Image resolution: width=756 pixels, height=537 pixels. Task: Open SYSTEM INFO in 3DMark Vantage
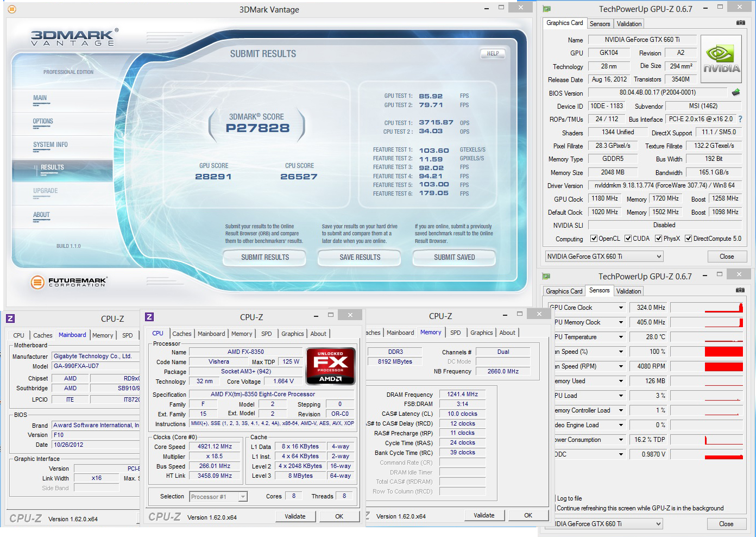pos(51,145)
